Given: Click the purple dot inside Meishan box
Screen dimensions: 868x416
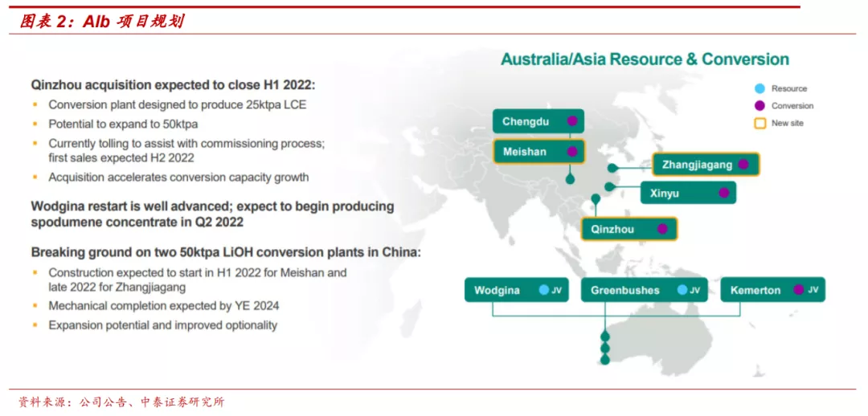Looking at the screenshot, I should coord(572,151).
